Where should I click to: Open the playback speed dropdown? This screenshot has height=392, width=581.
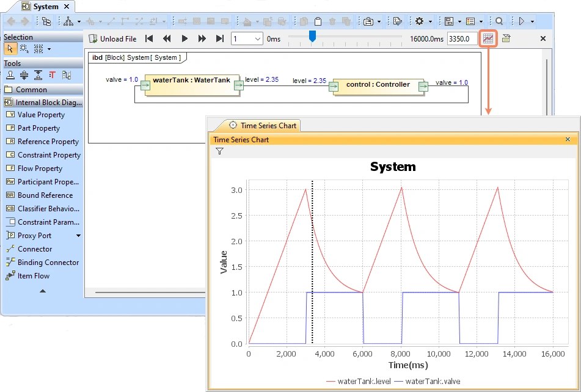(257, 38)
